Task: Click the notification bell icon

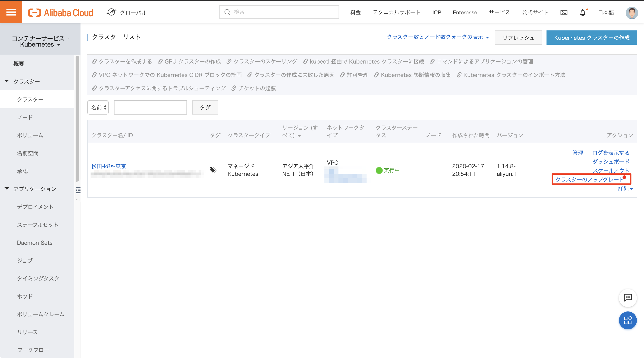Action: pyautogui.click(x=583, y=12)
